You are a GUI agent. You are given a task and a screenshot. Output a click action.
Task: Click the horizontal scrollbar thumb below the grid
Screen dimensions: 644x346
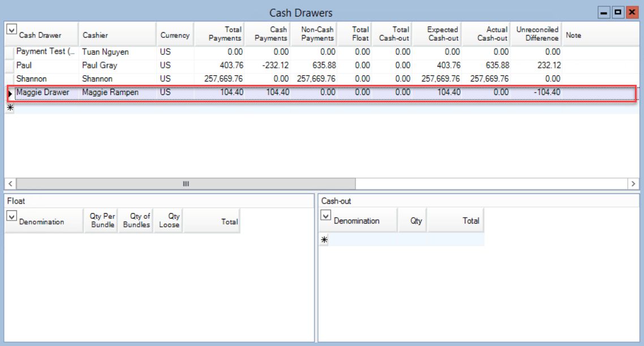(186, 183)
